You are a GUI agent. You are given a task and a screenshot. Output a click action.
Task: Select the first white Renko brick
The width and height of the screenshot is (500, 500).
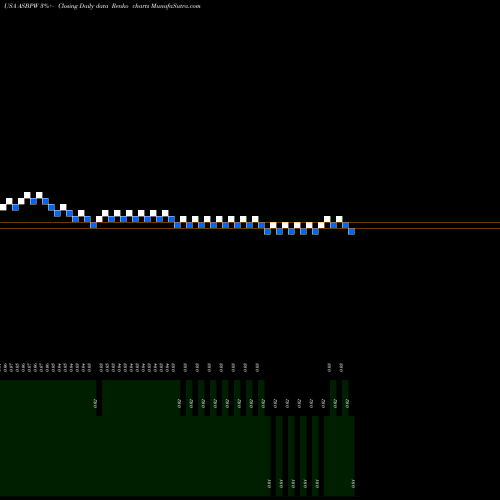[x=3, y=207]
